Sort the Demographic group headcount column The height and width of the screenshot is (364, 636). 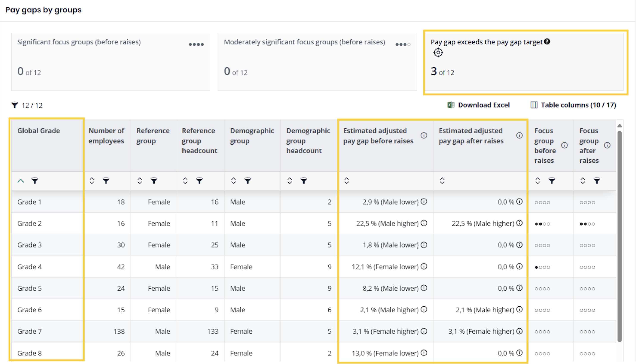point(290,180)
